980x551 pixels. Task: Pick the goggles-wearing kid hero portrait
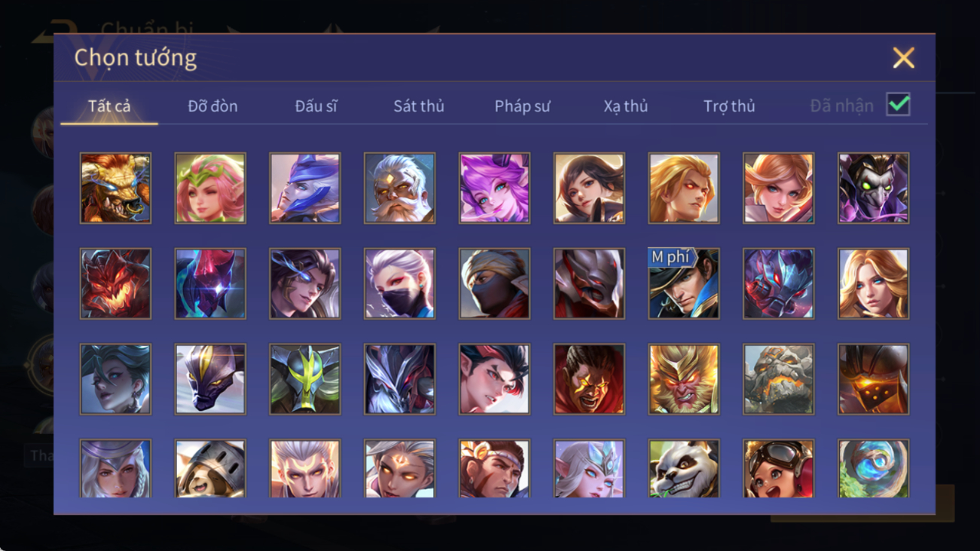(778, 469)
